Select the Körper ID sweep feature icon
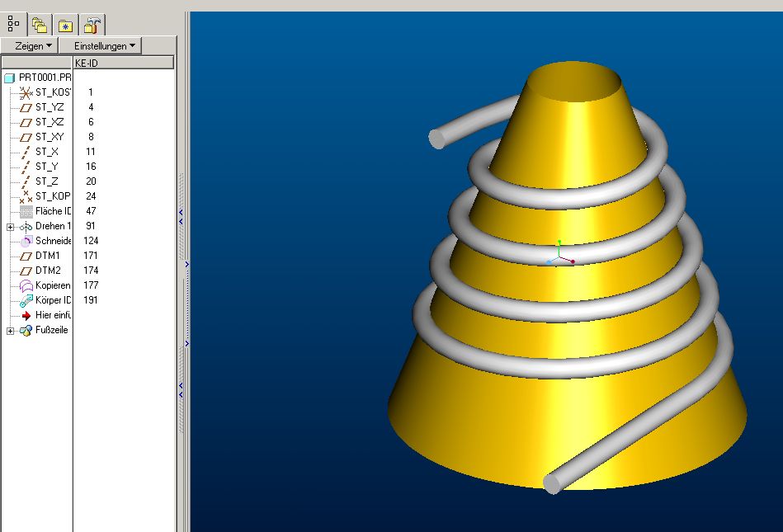The height and width of the screenshot is (532, 783). (26, 300)
